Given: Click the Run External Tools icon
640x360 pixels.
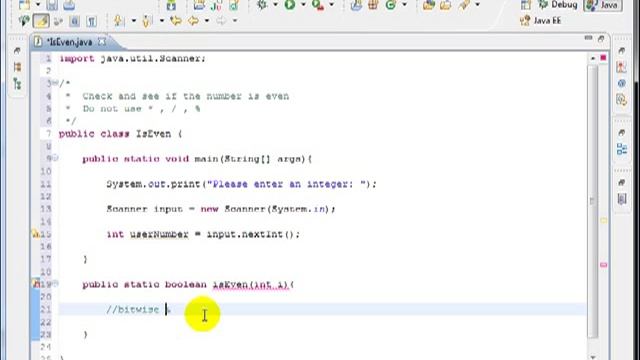Looking at the screenshot, I should pyautogui.click(x=318, y=5).
